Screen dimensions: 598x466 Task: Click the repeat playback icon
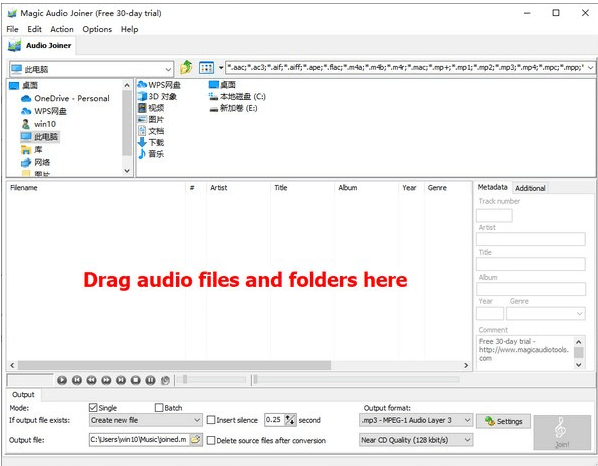[165, 380]
